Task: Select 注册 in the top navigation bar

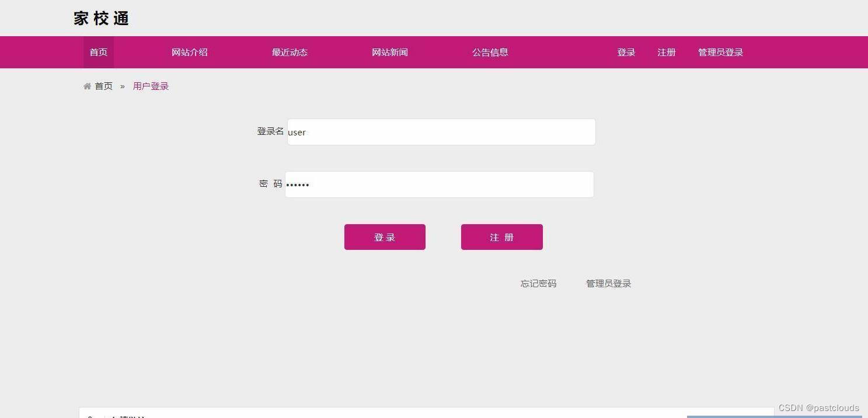Action: (x=666, y=52)
